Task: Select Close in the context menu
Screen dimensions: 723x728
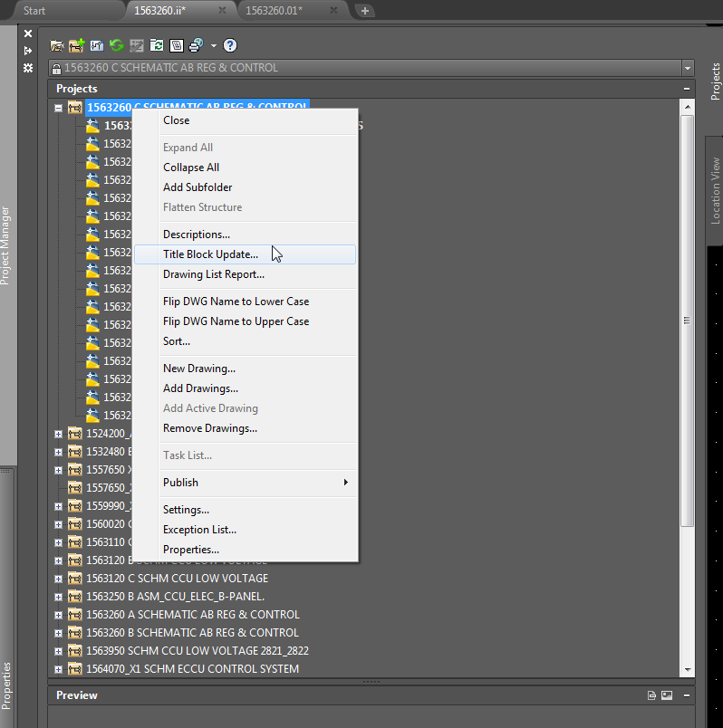Action: click(x=245, y=120)
